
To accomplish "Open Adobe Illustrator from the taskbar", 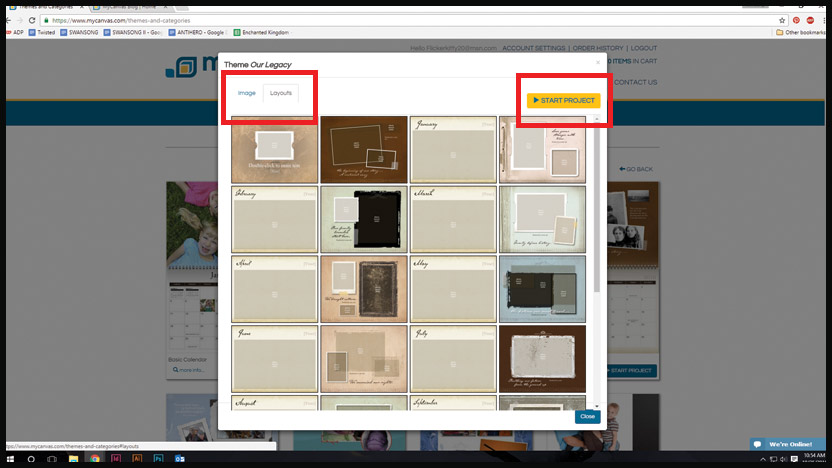I will 137,458.
